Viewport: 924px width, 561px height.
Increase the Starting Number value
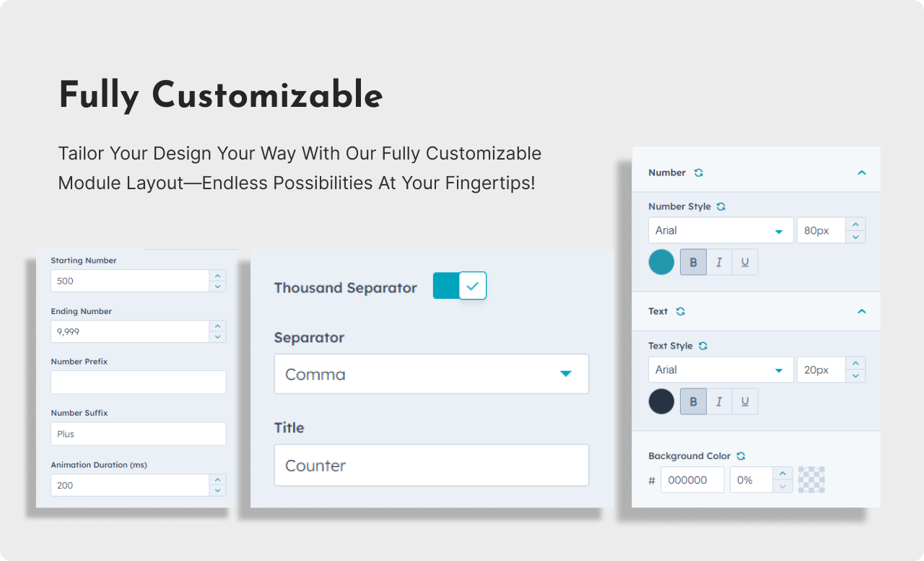tap(217, 275)
